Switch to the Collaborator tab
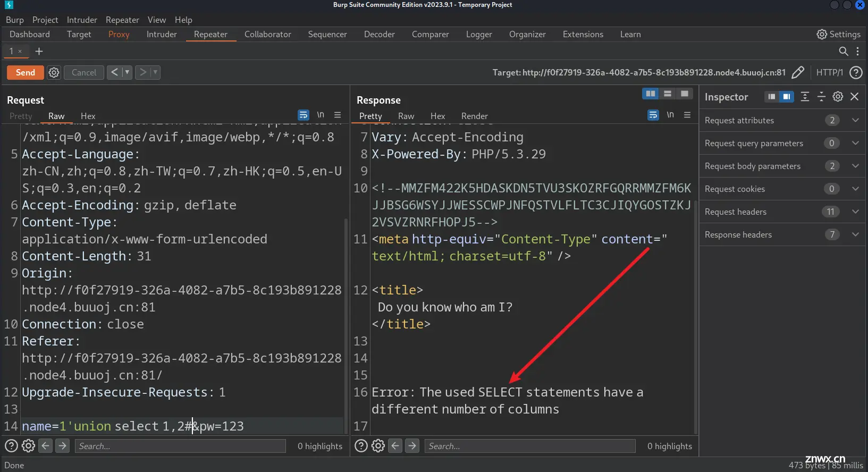The image size is (868, 472). (x=268, y=34)
